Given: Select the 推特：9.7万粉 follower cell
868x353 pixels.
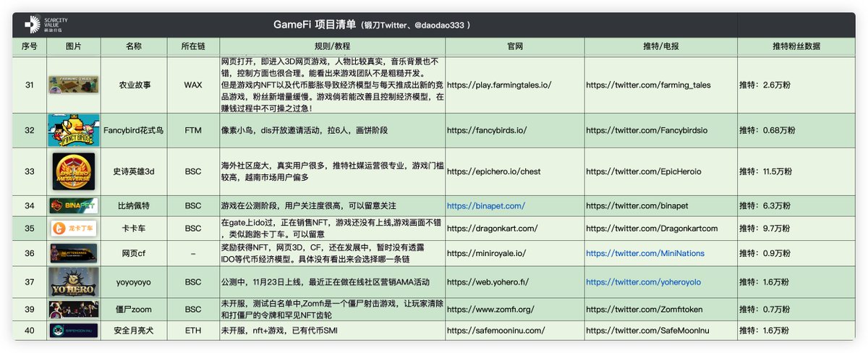Looking at the screenshot, I should [796, 229].
